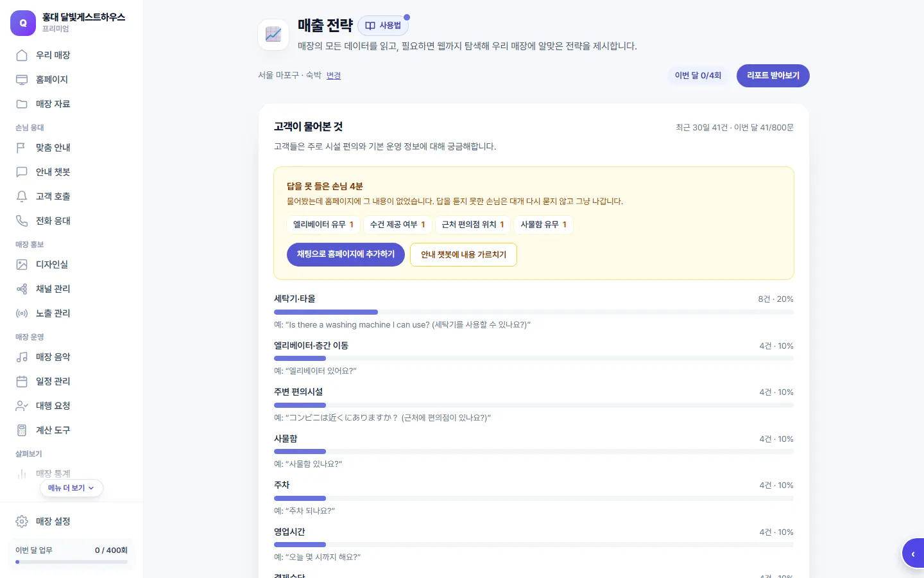
Task: Click the 사물함 row title
Action: click(x=286, y=439)
